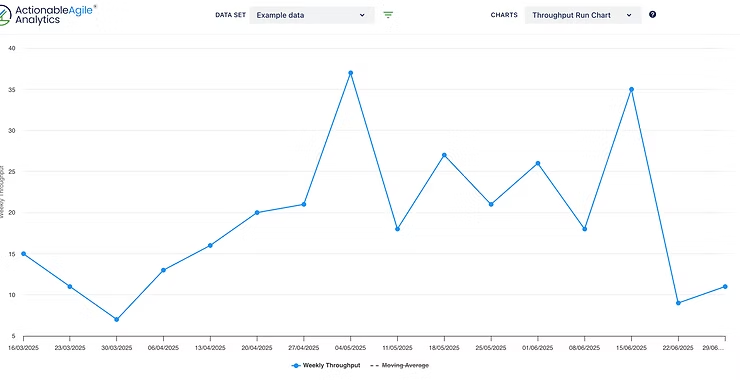Select the final rightmost data point
Screen dimensions: 740x380
[x=725, y=287]
